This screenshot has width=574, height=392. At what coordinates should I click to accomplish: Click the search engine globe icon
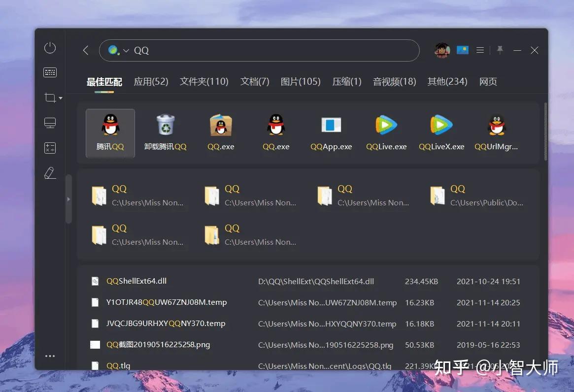coord(113,50)
